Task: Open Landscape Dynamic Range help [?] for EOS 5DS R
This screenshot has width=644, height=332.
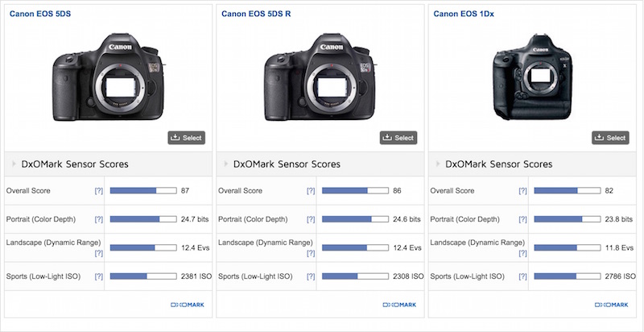Action: tap(311, 253)
